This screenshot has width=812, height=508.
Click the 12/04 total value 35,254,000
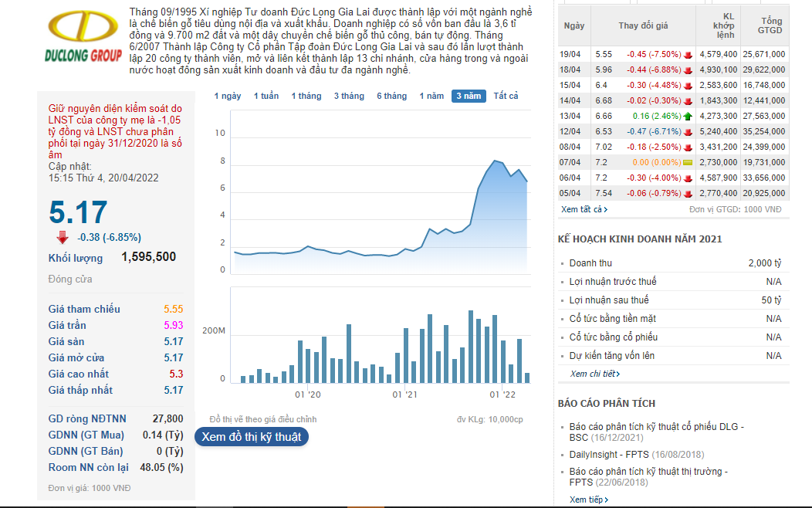(764, 131)
